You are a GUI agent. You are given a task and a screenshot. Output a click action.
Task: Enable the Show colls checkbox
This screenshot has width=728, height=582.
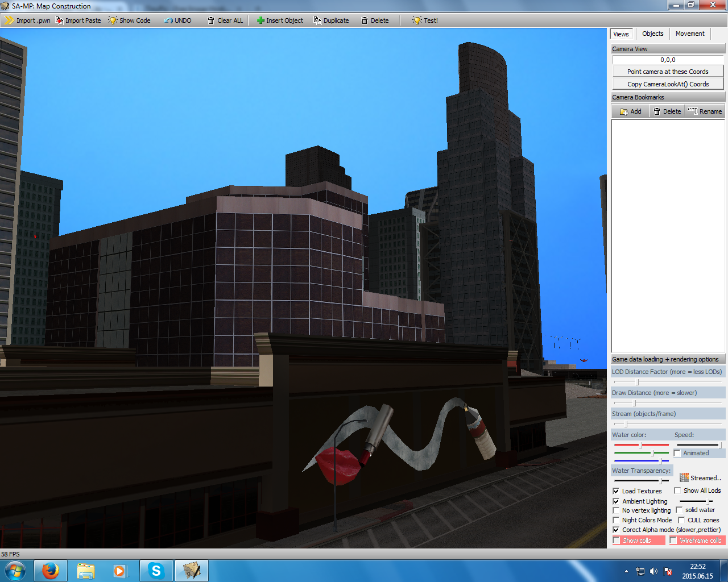point(617,541)
